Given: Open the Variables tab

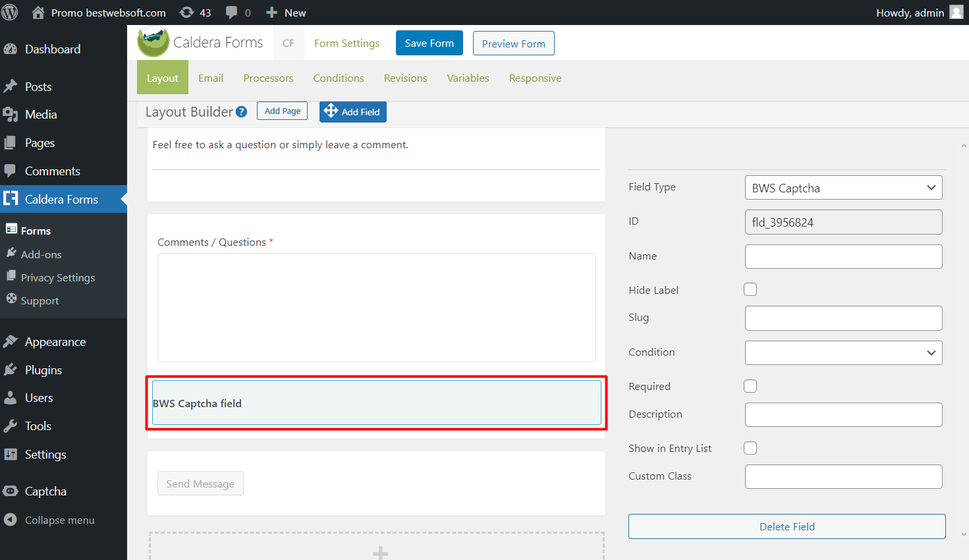Looking at the screenshot, I should (468, 78).
